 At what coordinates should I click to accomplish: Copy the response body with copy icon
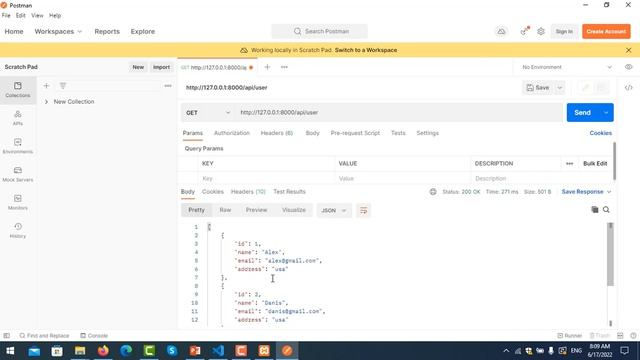(595, 209)
